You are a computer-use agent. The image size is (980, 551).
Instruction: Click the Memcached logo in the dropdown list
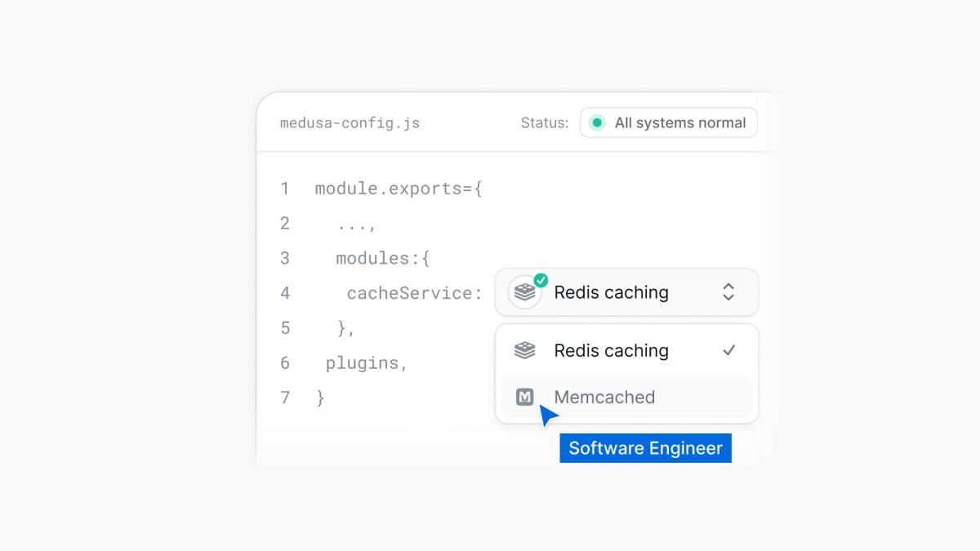(x=523, y=398)
